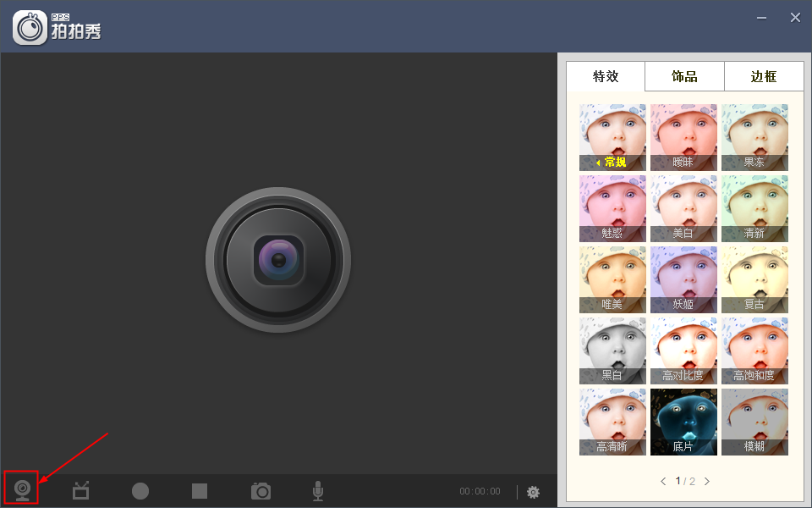Toggle the microphone icon

(318, 491)
